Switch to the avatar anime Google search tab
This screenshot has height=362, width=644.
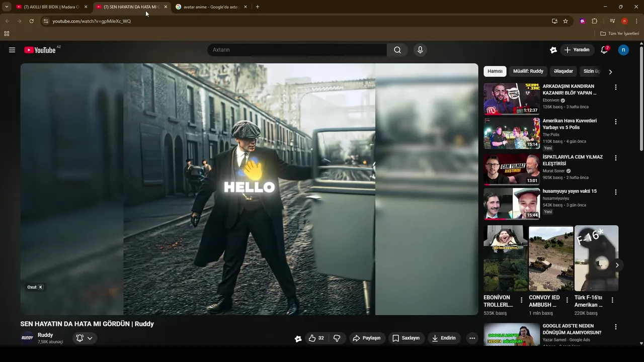(211, 7)
